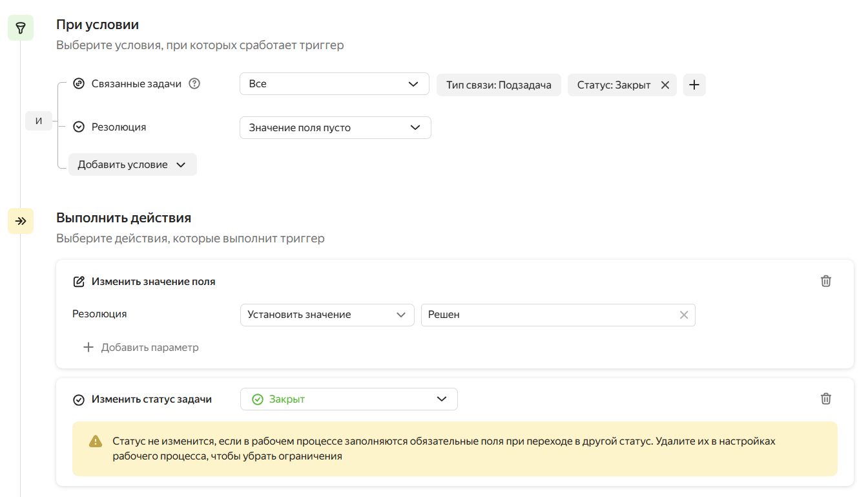Image resolution: width=868 pixels, height=497 pixels.
Task: Expand the Добавить условие menu
Action: pyautogui.click(x=132, y=165)
